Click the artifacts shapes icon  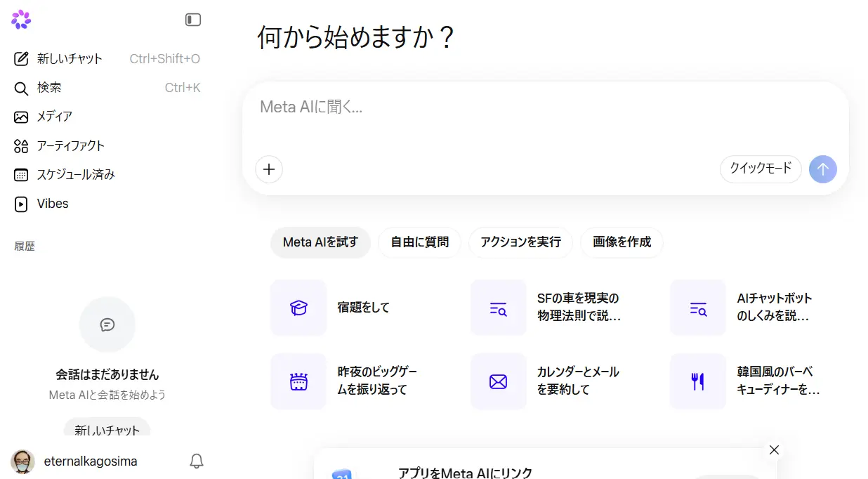click(21, 145)
